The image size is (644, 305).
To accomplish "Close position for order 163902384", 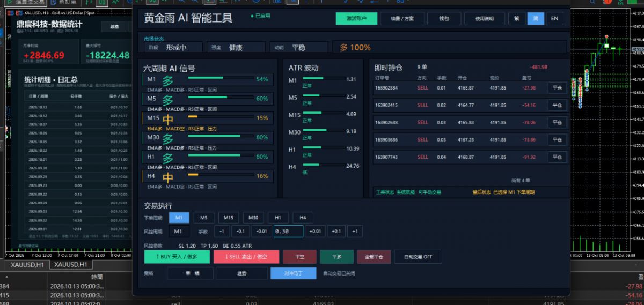I will tap(557, 88).
